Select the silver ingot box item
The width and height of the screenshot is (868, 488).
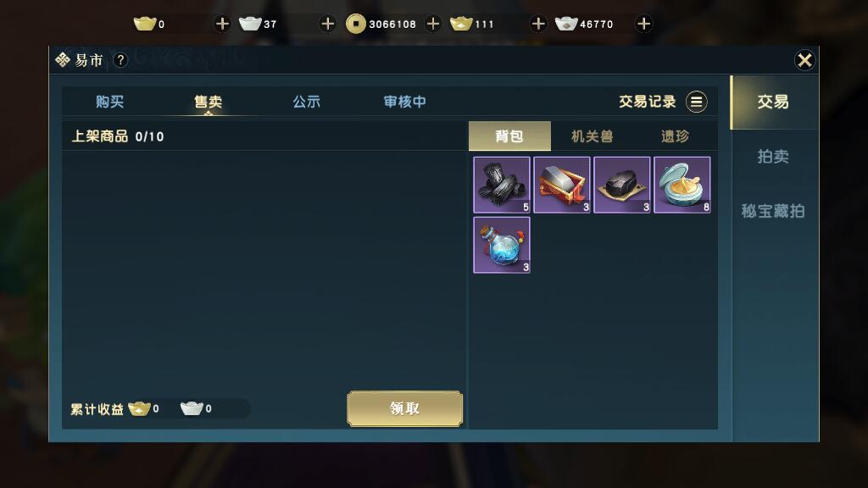(x=562, y=185)
